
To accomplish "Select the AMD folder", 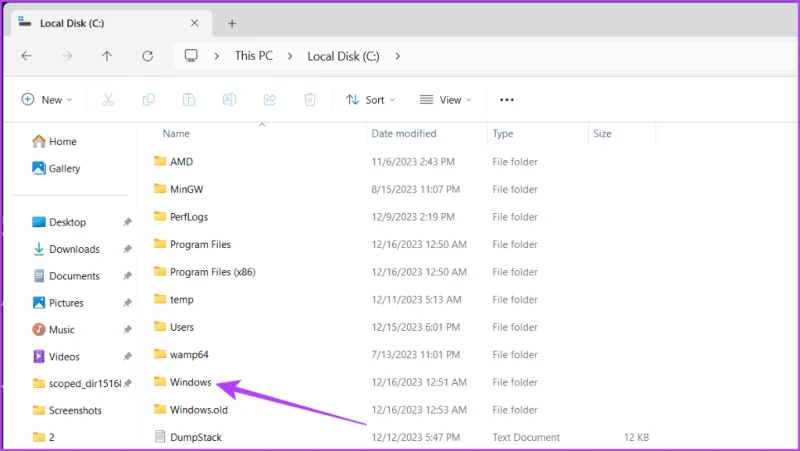I will click(181, 162).
